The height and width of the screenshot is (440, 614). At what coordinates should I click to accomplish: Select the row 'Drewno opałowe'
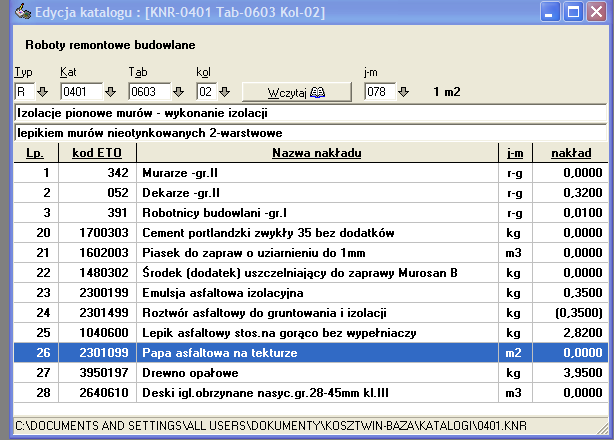pyautogui.click(x=311, y=373)
